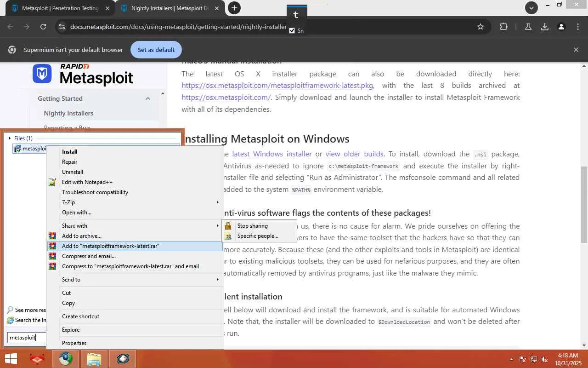Image resolution: width=588 pixels, height=368 pixels.
Task: Expand the Send to submenu
Action: coord(135,280)
